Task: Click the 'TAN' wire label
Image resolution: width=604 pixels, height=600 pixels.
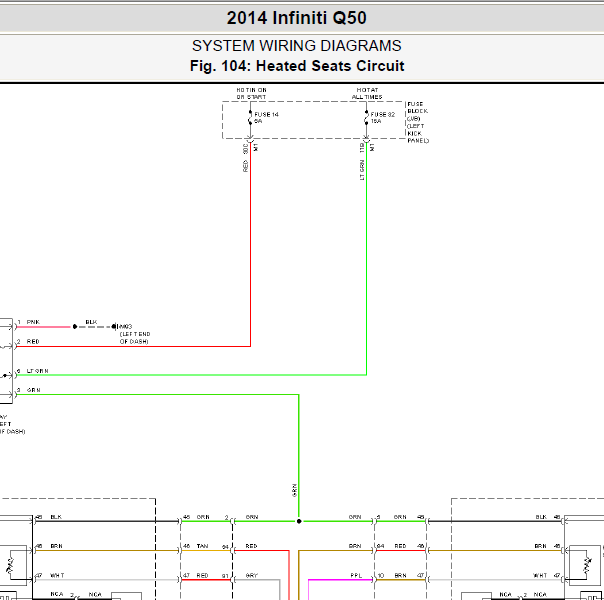Action: tap(202, 546)
